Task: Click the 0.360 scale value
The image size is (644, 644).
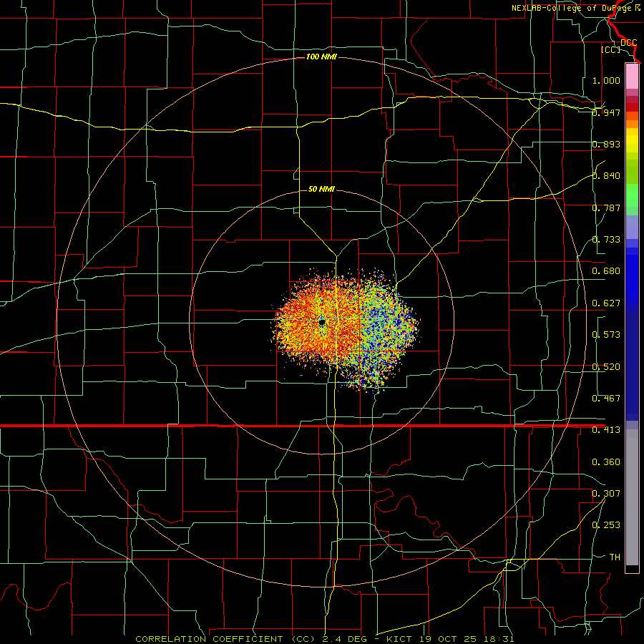Action: click(x=606, y=462)
